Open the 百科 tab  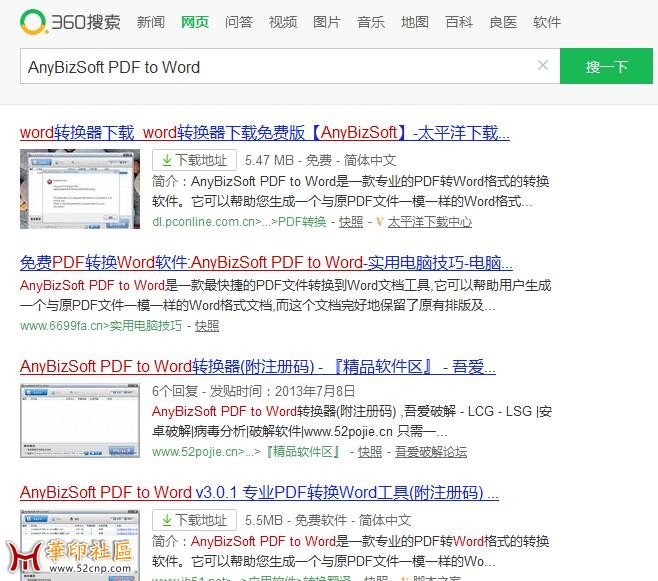click(x=459, y=22)
